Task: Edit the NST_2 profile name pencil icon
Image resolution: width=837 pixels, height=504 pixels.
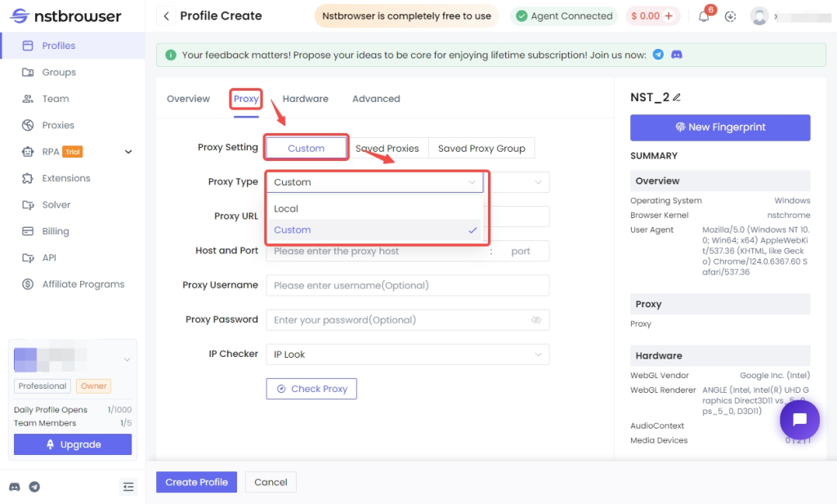Action: click(677, 97)
